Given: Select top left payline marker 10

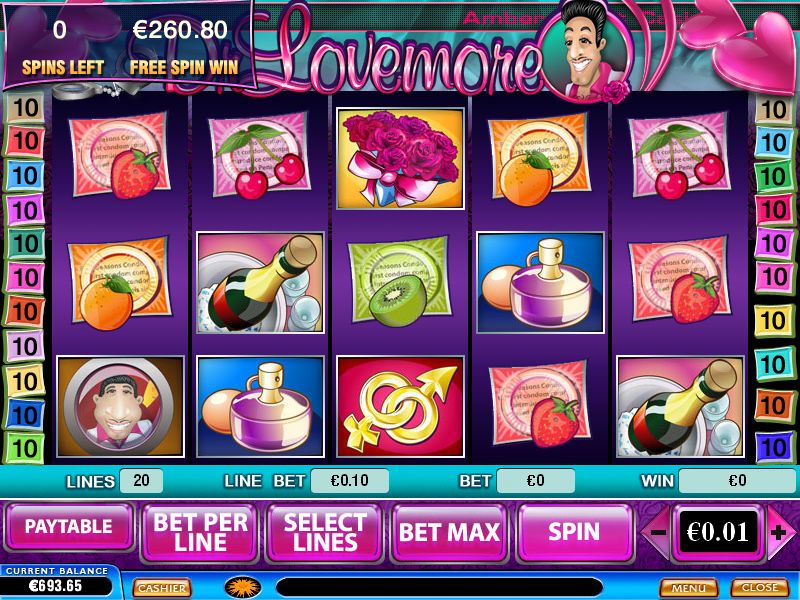Looking at the screenshot, I should tap(25, 108).
